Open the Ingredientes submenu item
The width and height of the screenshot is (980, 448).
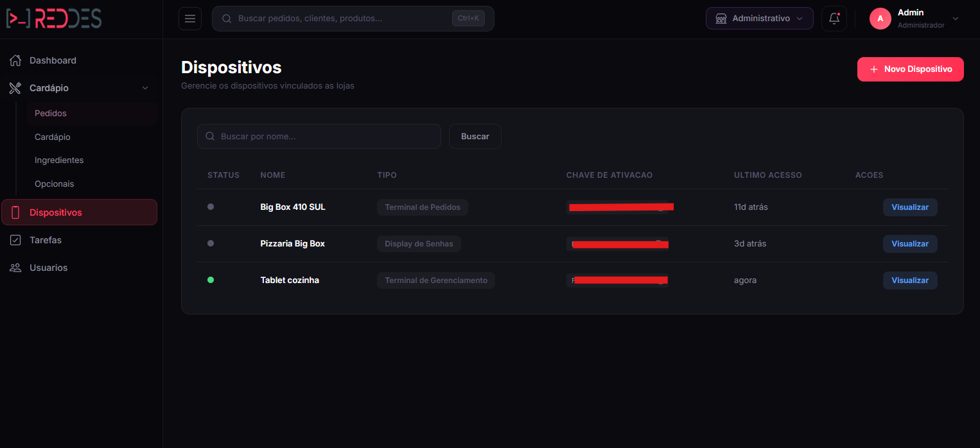point(59,160)
